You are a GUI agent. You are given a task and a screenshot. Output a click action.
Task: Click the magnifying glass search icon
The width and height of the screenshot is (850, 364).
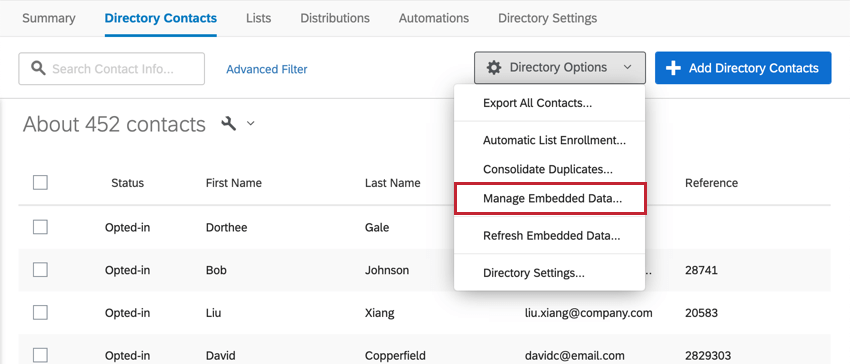tap(38, 68)
